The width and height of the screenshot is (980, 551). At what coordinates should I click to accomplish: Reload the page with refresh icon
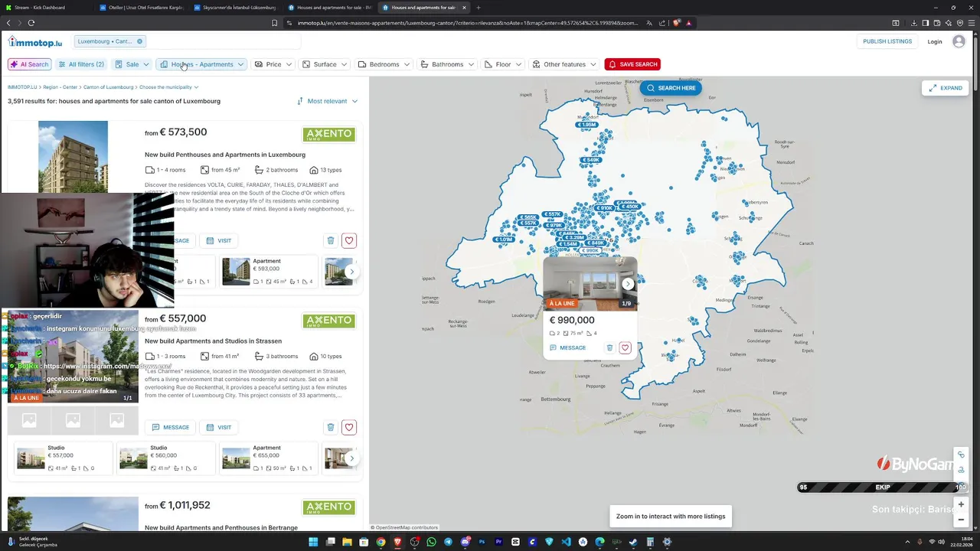31,23
